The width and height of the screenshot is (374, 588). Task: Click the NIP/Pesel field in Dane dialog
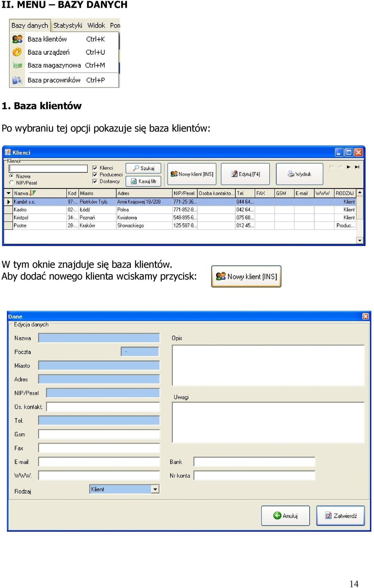click(x=103, y=393)
